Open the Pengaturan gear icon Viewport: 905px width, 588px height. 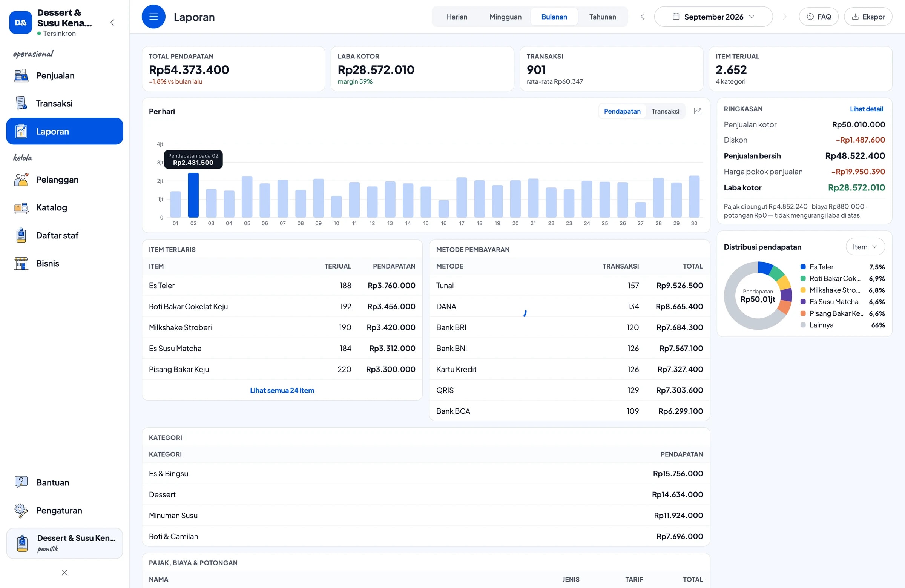coord(21,510)
